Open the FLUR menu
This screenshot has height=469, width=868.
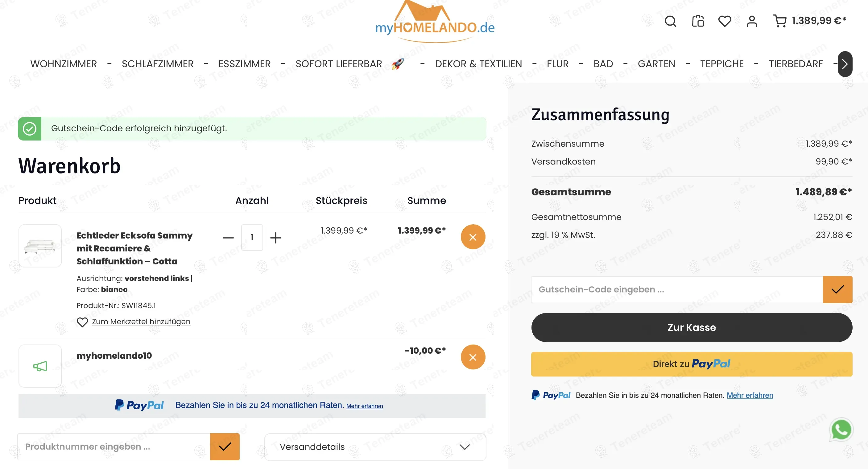[558, 64]
